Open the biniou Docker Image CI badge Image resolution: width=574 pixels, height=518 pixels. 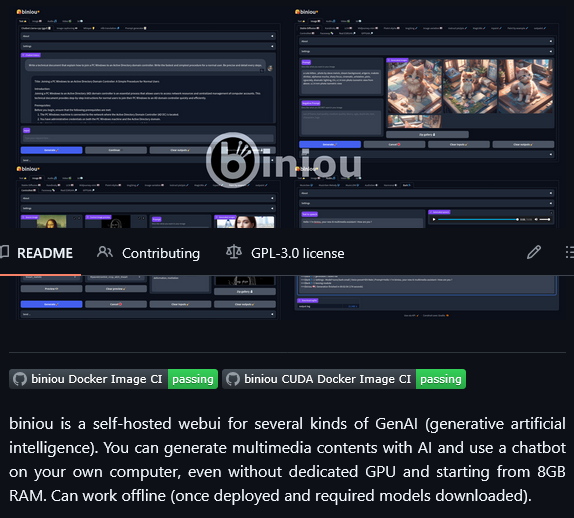tap(113, 379)
